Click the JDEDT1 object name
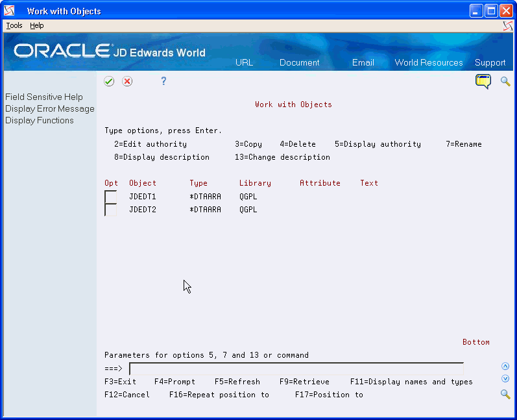Image resolution: width=517 pixels, height=420 pixels. coord(143,197)
